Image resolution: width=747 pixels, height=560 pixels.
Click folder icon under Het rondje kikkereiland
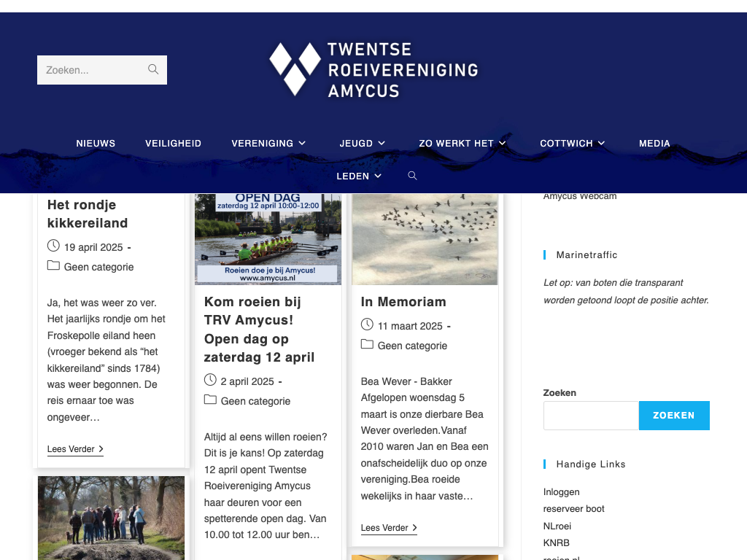click(53, 266)
